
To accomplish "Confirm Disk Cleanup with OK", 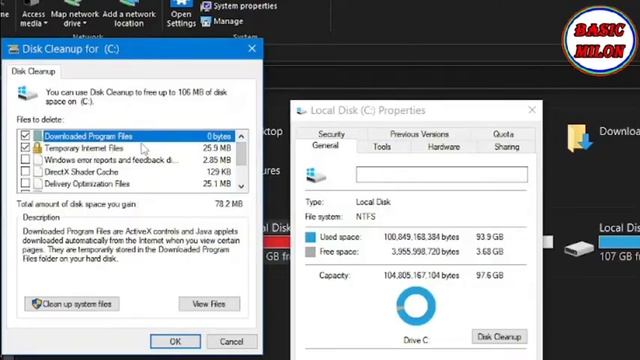I will [175, 341].
